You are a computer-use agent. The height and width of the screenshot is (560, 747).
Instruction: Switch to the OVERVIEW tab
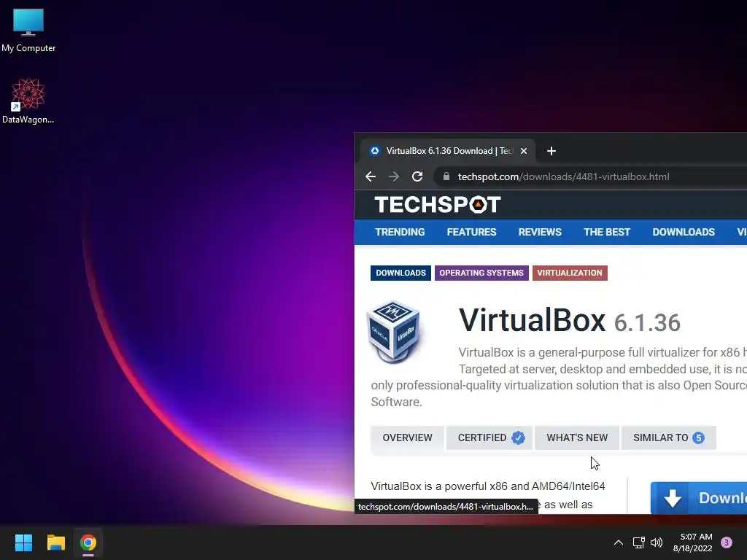(407, 437)
